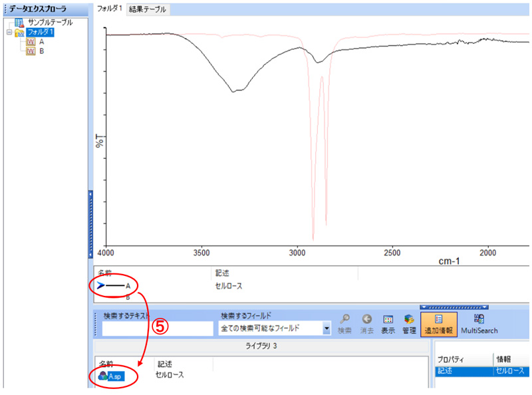
Task: Click spectrum A icon in tree
Action: [31, 41]
